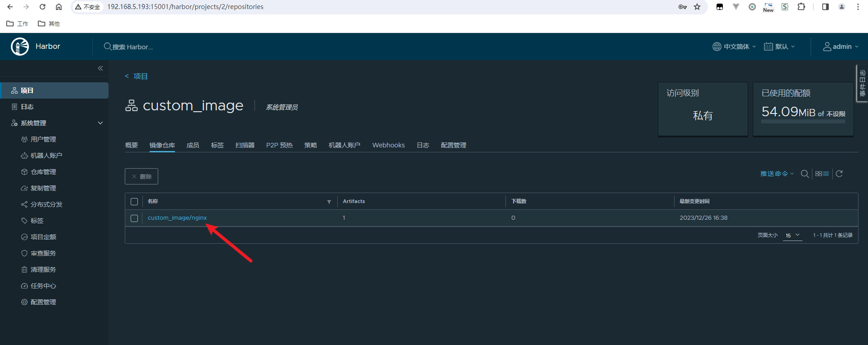This screenshot has height=345, width=868.
Task: Open the project 标签 tab
Action: click(x=217, y=145)
